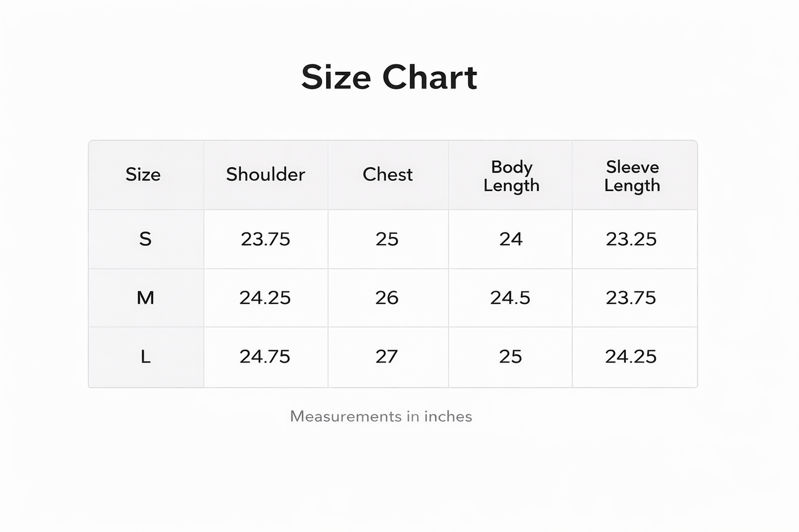Select chest value 27 for size L
The width and height of the screenshot is (799, 532).
click(387, 357)
